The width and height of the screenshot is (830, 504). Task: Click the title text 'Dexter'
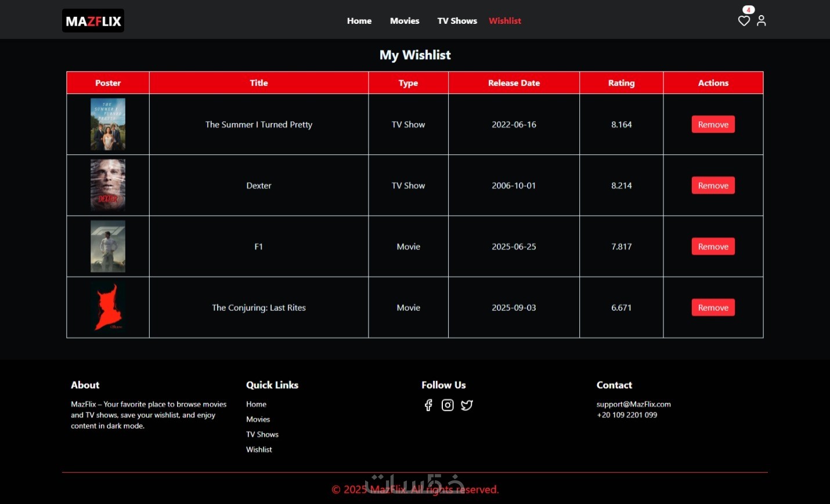pyautogui.click(x=259, y=186)
